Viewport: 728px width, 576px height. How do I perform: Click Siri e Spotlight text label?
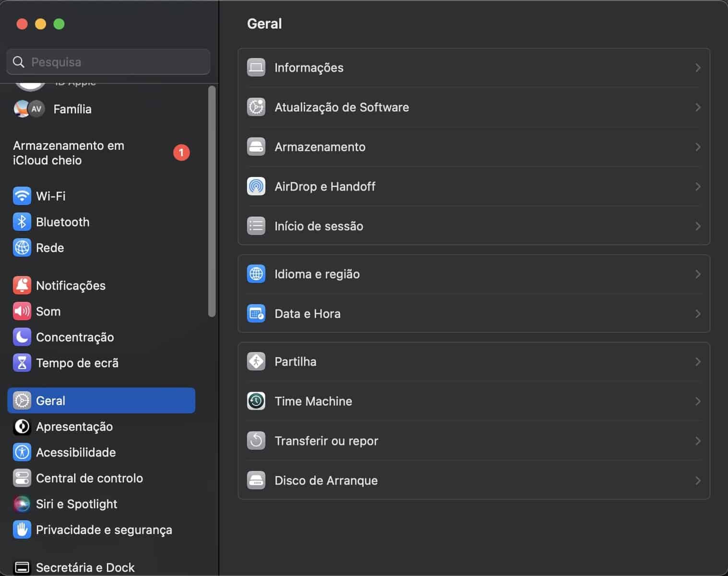click(77, 504)
